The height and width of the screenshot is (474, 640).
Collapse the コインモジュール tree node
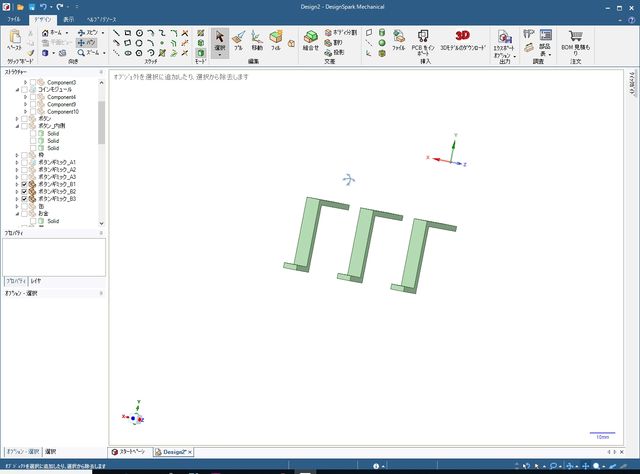tap(17, 89)
